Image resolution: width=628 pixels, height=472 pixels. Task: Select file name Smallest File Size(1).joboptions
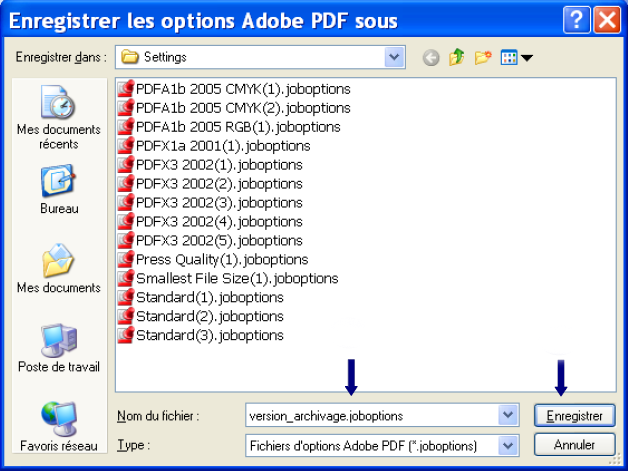tap(237, 278)
